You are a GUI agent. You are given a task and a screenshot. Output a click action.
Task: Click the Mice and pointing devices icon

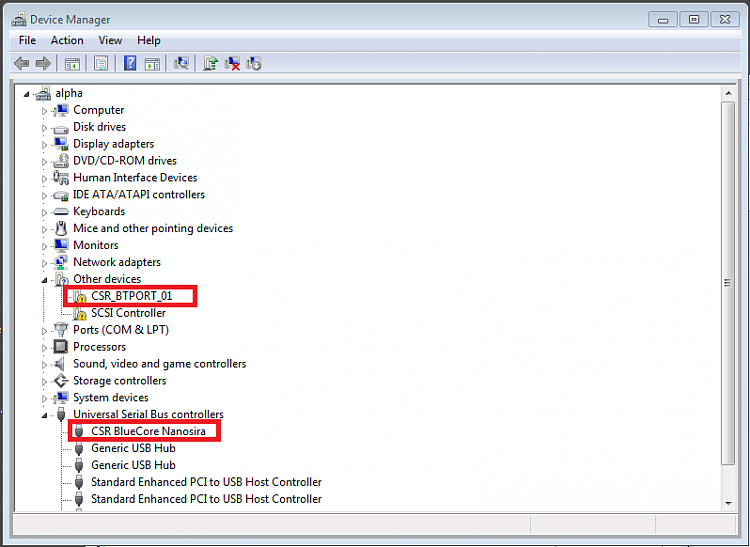61,228
